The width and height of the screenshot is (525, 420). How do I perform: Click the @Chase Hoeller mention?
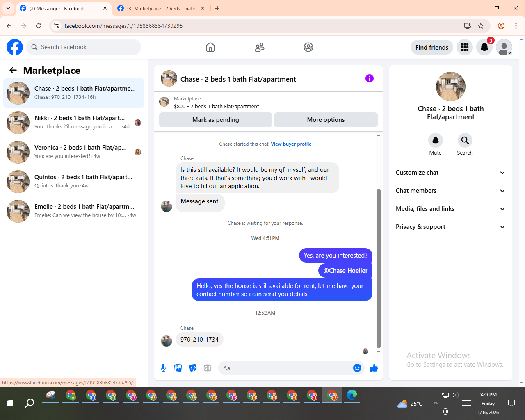(345, 271)
